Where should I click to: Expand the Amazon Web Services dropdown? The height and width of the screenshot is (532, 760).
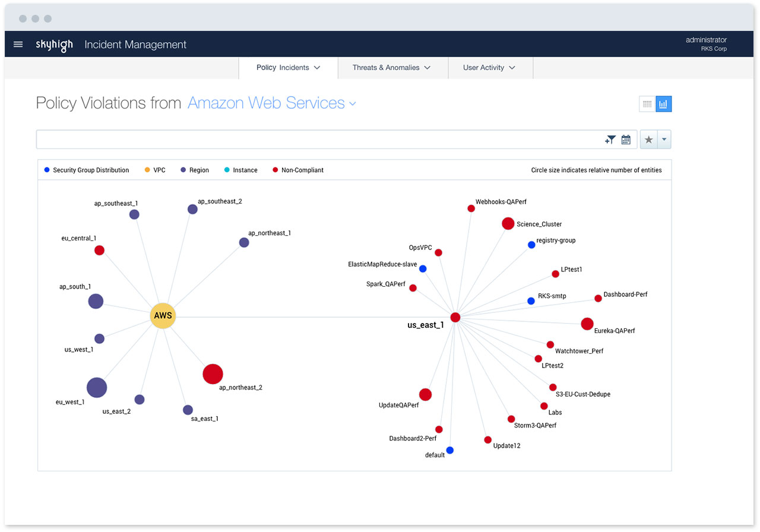click(x=272, y=103)
